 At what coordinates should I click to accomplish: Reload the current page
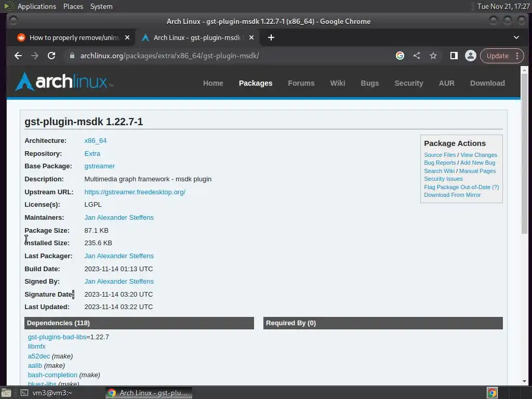[x=51, y=56]
